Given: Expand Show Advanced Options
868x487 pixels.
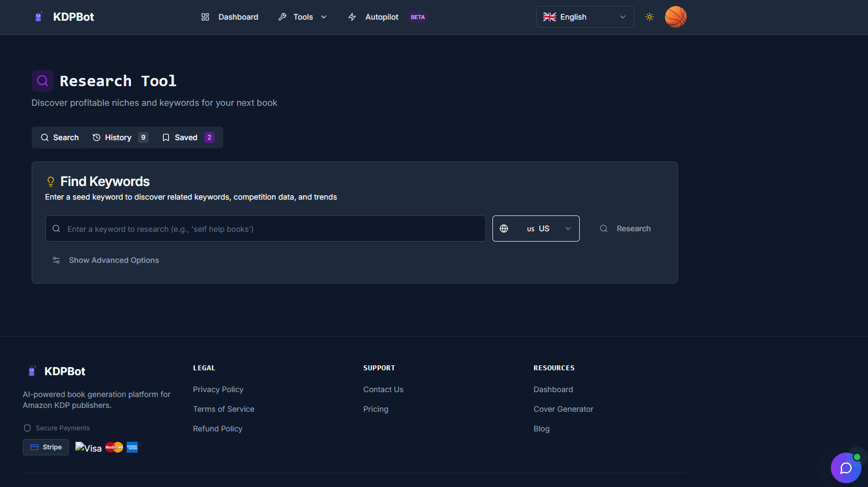Looking at the screenshot, I should tap(106, 260).
